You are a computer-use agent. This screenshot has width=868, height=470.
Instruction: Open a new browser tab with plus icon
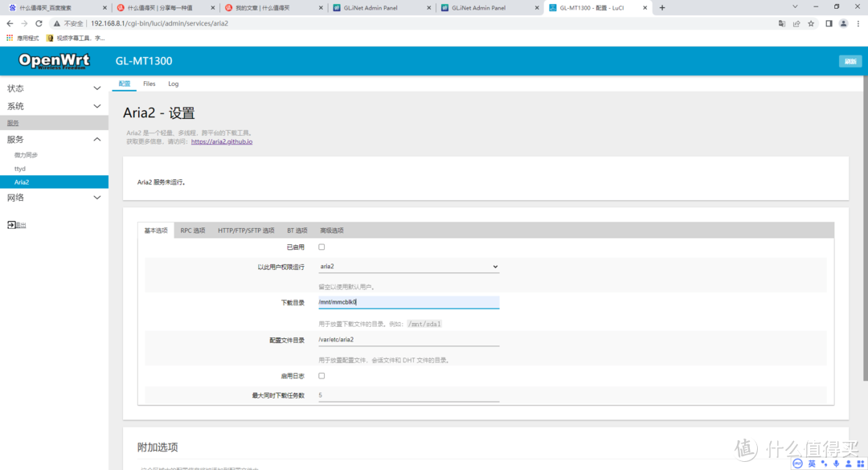(x=662, y=7)
